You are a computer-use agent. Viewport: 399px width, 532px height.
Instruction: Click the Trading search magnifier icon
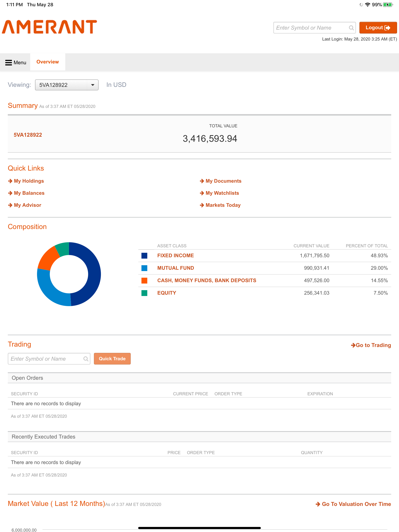[86, 359]
